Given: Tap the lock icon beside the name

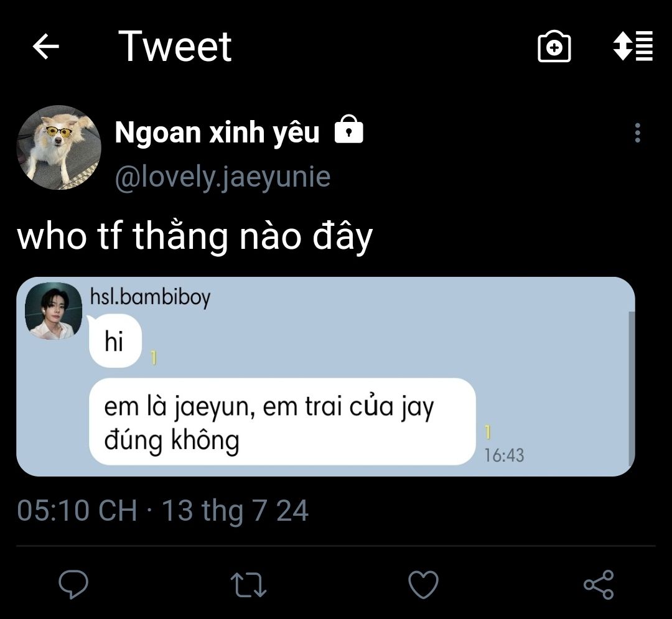Looking at the screenshot, I should tap(349, 129).
